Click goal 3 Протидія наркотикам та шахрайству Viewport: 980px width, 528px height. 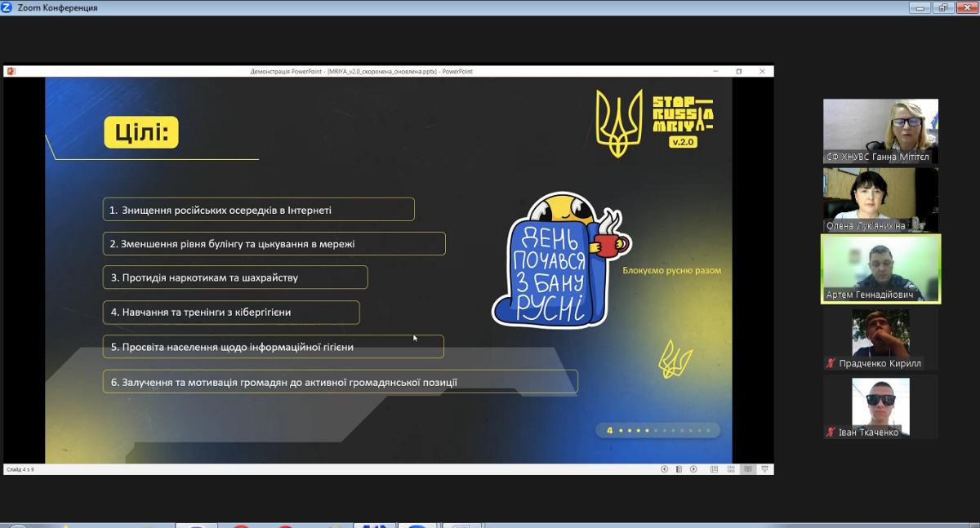pos(235,277)
